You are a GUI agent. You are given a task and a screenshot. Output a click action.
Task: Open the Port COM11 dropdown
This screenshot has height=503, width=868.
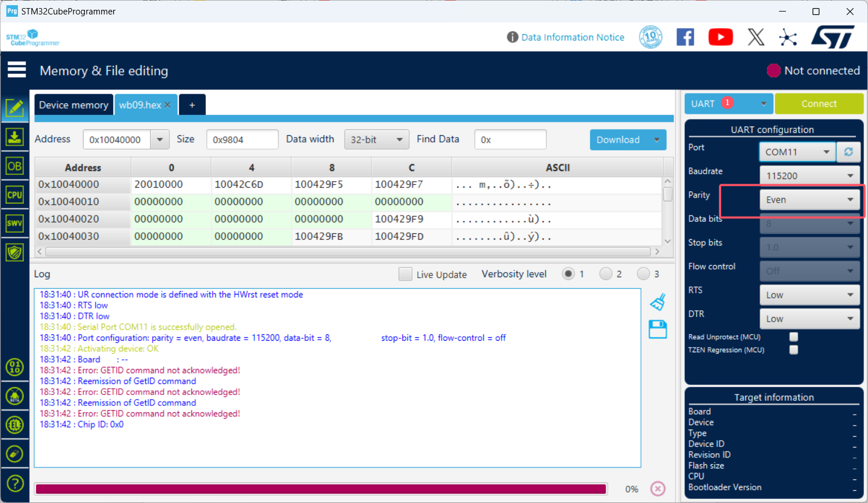click(x=797, y=152)
